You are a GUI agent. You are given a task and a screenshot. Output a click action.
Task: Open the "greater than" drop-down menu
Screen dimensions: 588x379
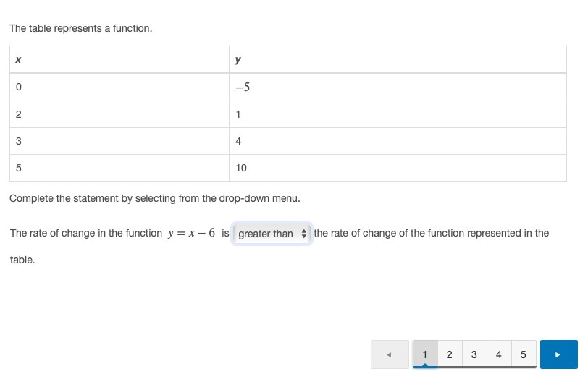point(272,234)
